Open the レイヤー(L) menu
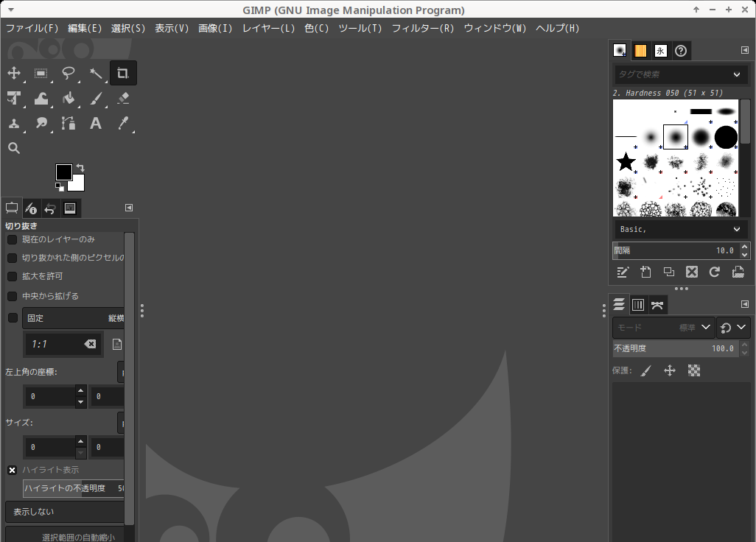756x542 pixels. 268,29
